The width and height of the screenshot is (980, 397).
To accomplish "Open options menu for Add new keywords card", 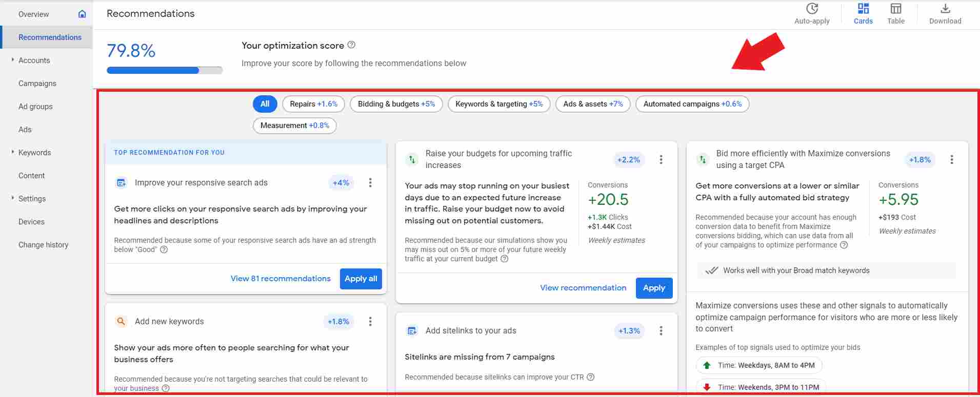I will tap(370, 322).
